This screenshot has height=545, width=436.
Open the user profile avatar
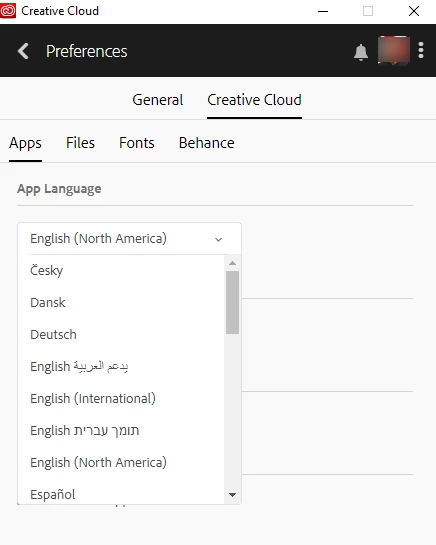pos(394,50)
